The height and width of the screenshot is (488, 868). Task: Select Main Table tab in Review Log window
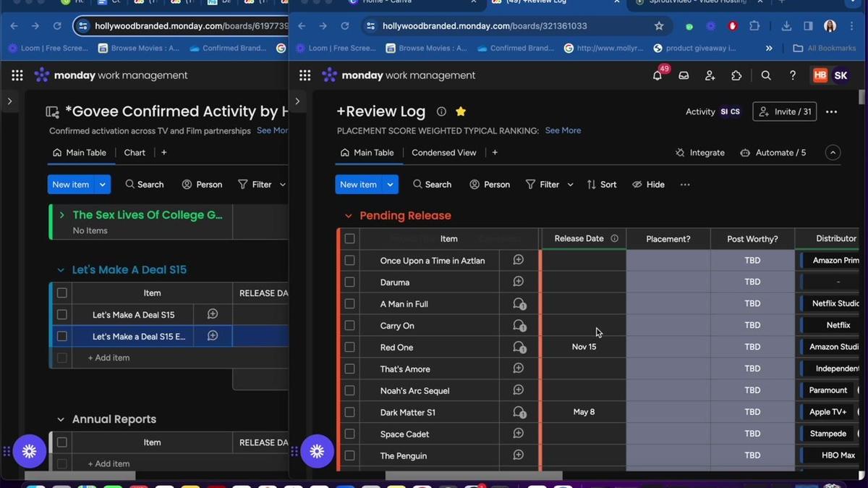tap(367, 153)
